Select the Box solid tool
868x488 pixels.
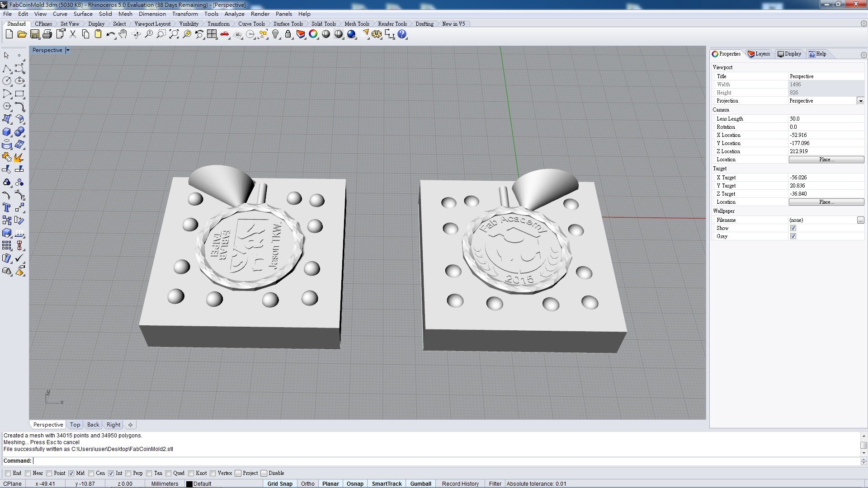(7, 132)
